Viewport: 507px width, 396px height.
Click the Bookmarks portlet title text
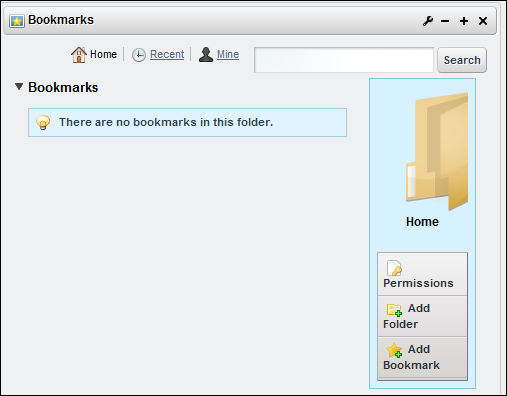[61, 20]
